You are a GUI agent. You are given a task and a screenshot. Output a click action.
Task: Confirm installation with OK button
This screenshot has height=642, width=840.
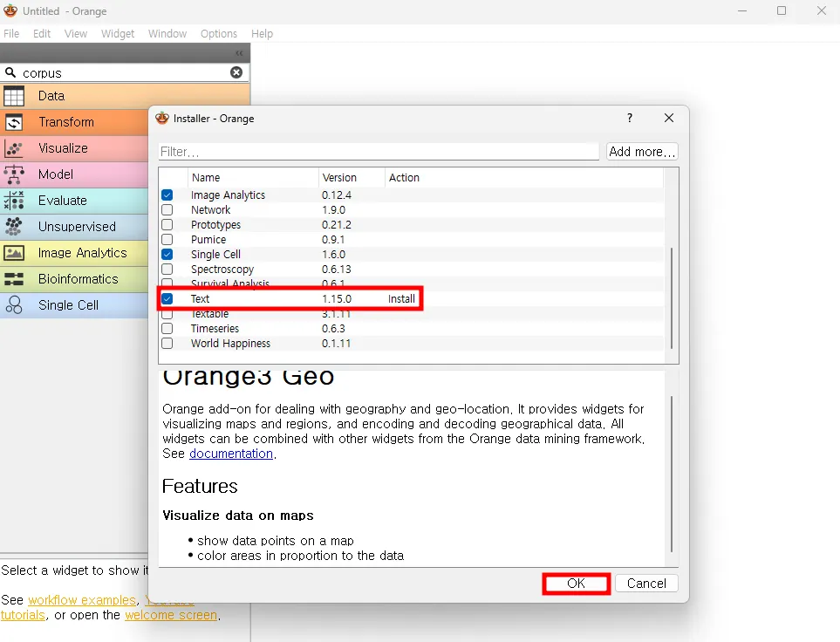click(x=576, y=583)
